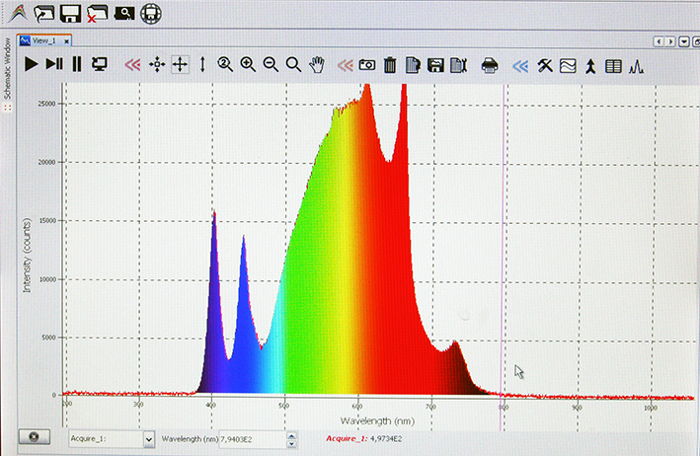This screenshot has height=456, width=700.
Task: Toggle the crosshair cursor tool
Action: point(180,64)
